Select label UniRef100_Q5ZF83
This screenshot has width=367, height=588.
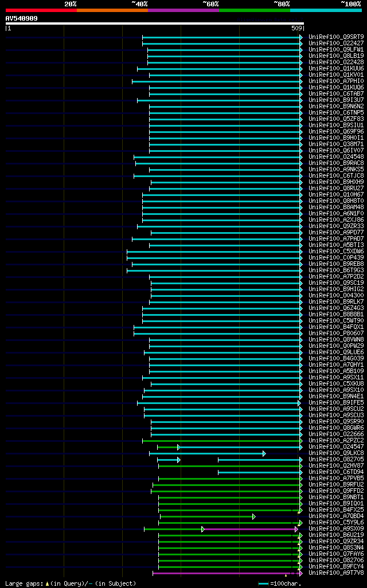(x=336, y=119)
